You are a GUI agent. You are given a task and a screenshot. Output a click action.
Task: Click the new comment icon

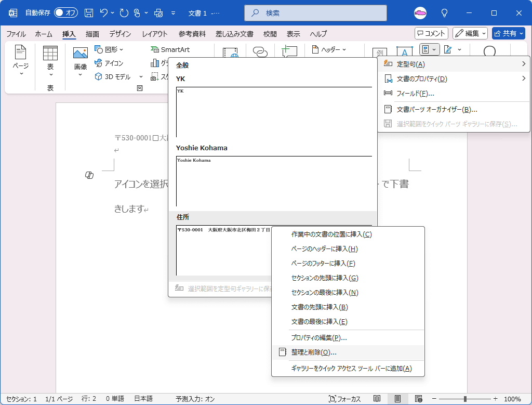[289, 51]
